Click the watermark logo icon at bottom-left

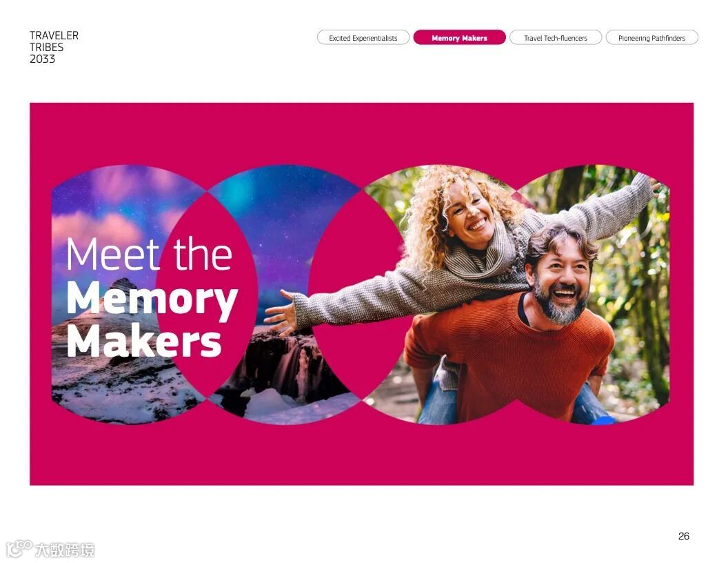(19, 549)
